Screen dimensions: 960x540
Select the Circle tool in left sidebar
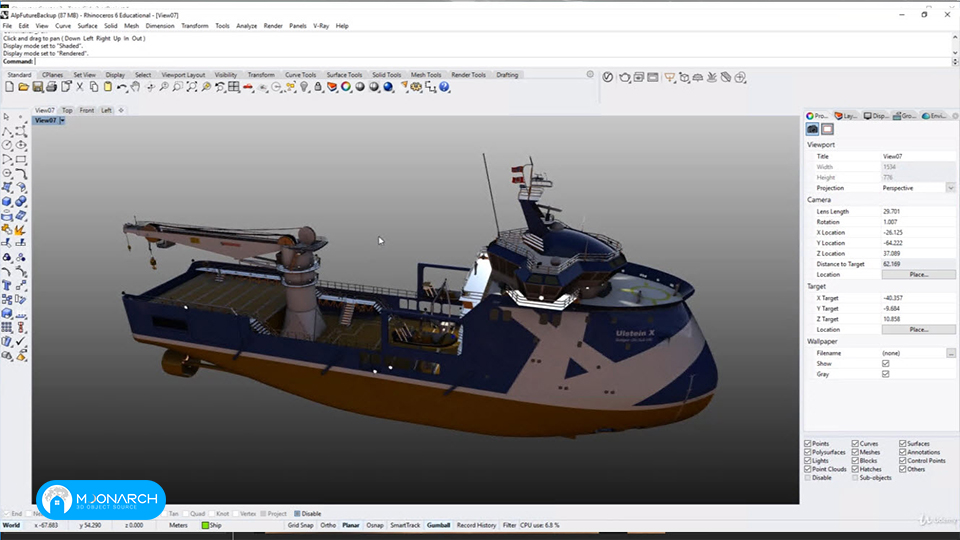click(x=7, y=145)
